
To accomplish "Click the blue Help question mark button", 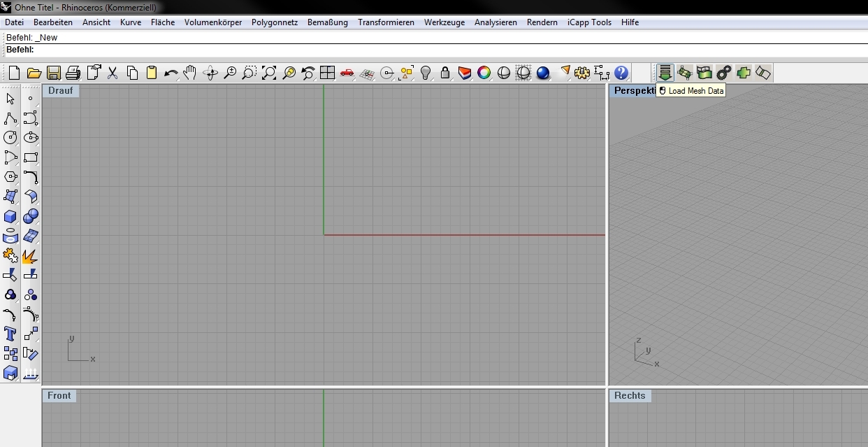I will [x=621, y=73].
